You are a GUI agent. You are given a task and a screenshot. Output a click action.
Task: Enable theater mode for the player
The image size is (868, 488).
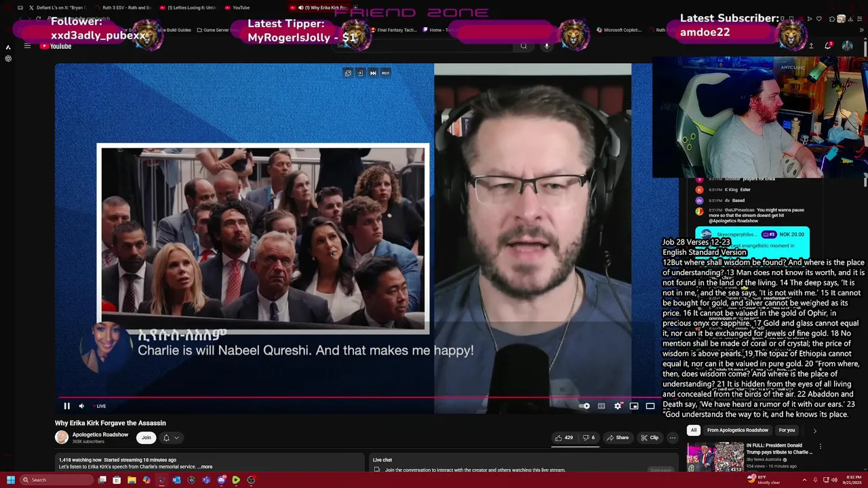650,406
